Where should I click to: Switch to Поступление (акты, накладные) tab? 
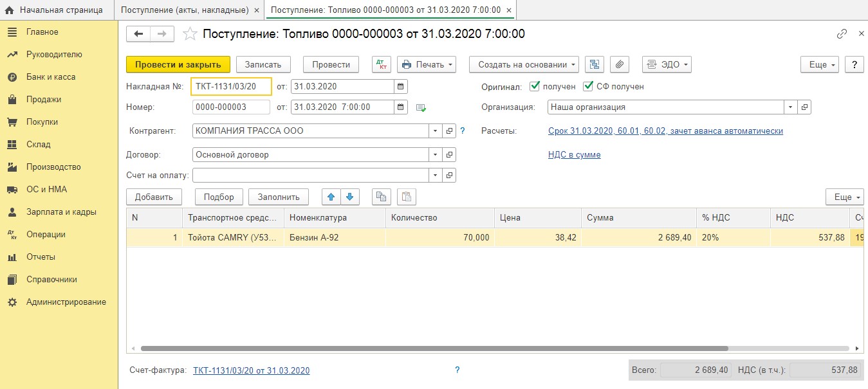point(185,10)
